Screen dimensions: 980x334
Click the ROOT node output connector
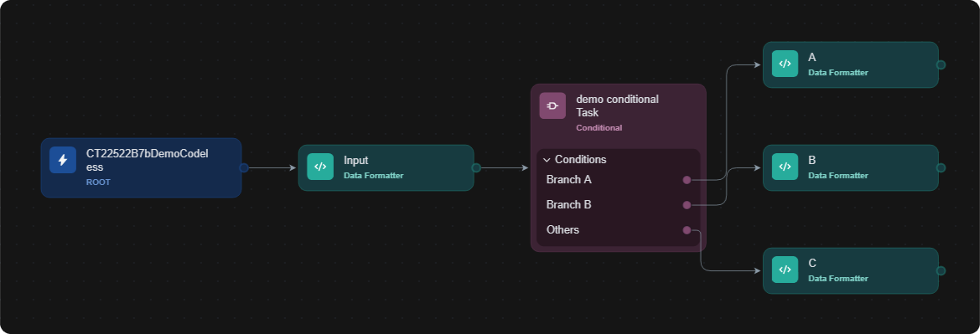pyautogui.click(x=244, y=168)
